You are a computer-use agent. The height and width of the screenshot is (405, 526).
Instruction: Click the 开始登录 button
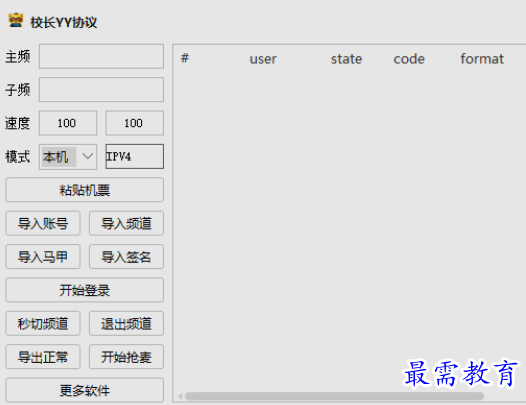tap(85, 290)
